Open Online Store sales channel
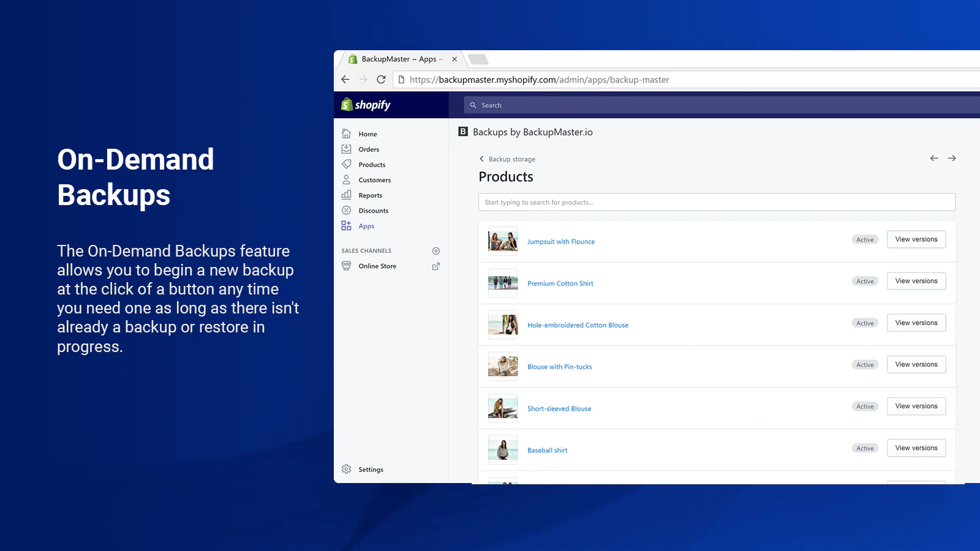This screenshot has width=980, height=551. pos(377,266)
